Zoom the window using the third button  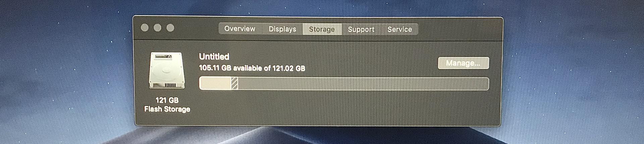[x=170, y=28]
